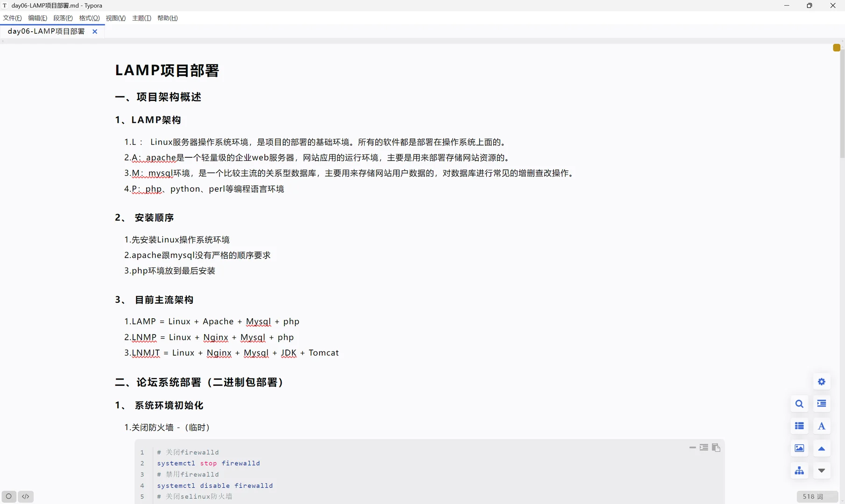
Task: Click the heading 一、项目架构概述
Action: pyautogui.click(x=158, y=97)
